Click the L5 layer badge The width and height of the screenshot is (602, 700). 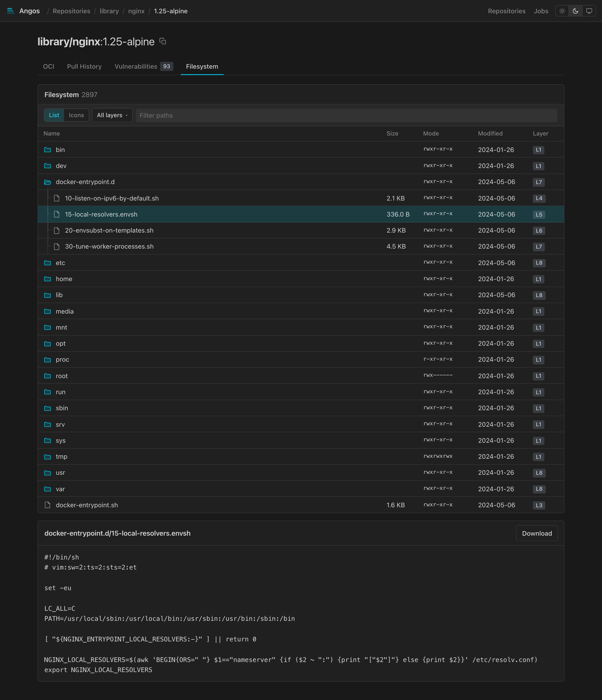[x=539, y=214]
